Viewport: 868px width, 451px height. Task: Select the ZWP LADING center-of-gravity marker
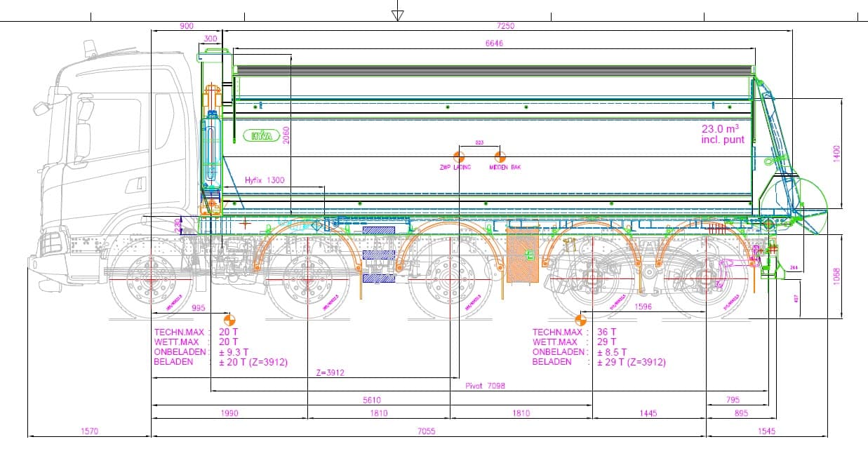click(x=458, y=156)
